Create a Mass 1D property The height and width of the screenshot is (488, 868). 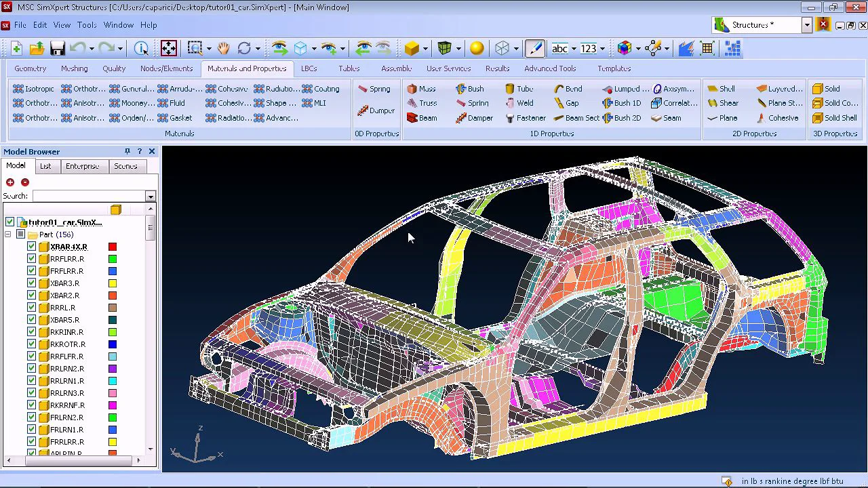421,89
